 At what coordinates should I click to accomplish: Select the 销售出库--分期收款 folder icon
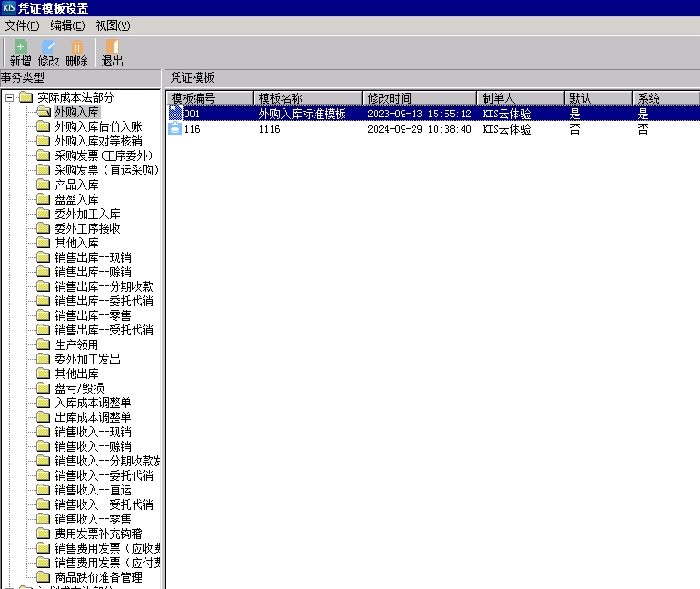44,286
